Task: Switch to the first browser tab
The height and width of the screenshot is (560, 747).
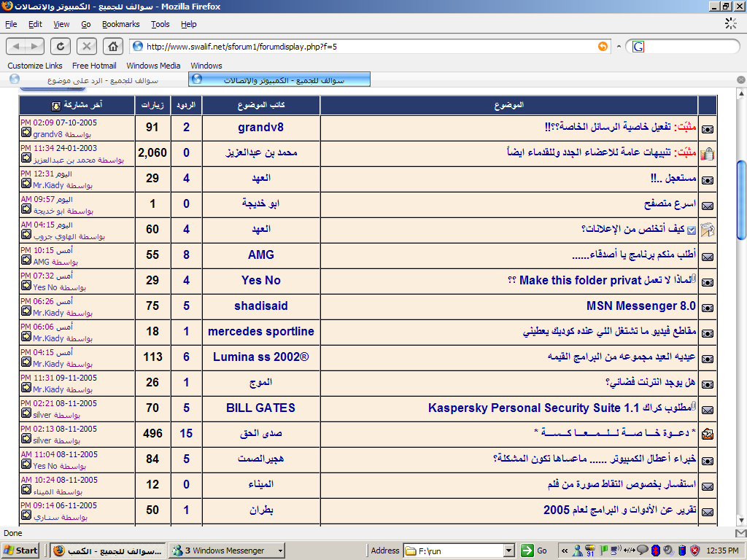Action: tap(95, 79)
